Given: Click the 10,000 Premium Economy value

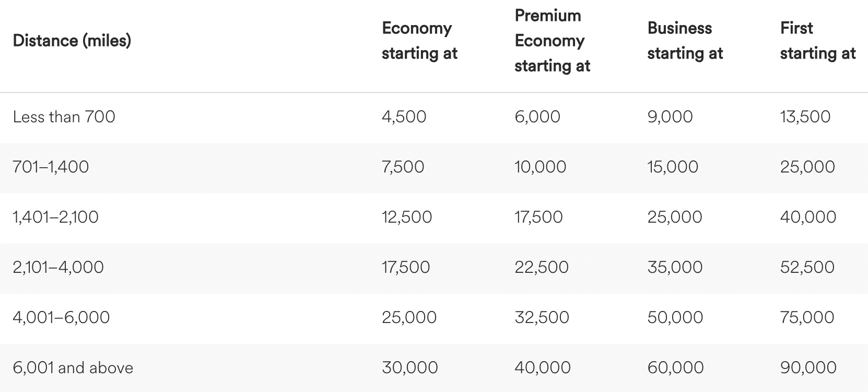Looking at the screenshot, I should point(540,167).
